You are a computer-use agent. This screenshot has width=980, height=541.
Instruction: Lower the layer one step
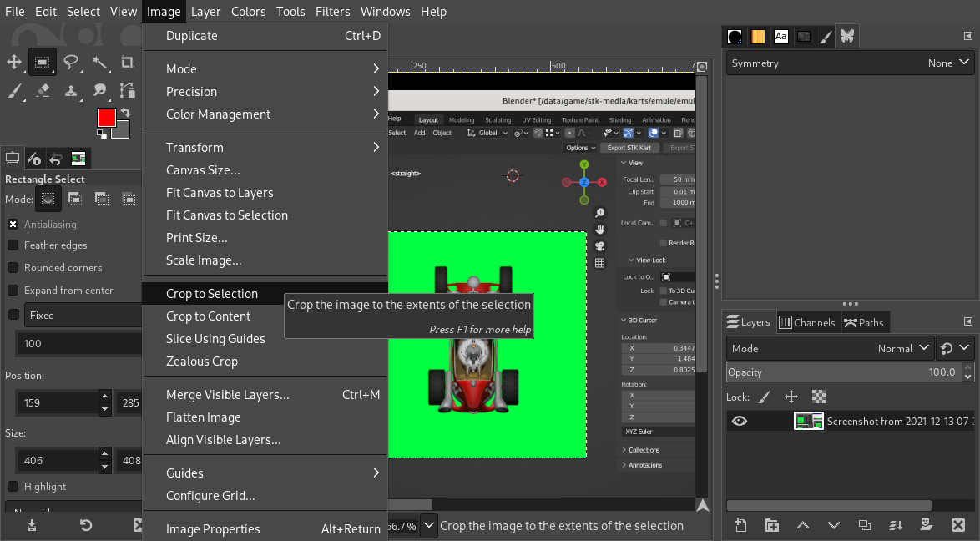click(834, 525)
